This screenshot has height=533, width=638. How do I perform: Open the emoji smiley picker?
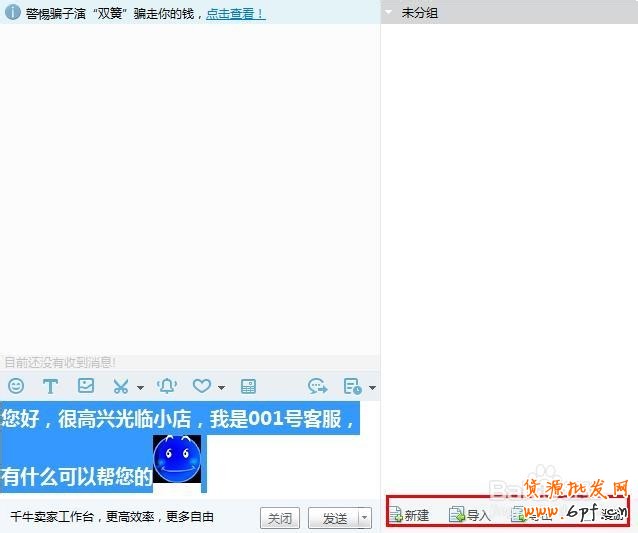16,386
